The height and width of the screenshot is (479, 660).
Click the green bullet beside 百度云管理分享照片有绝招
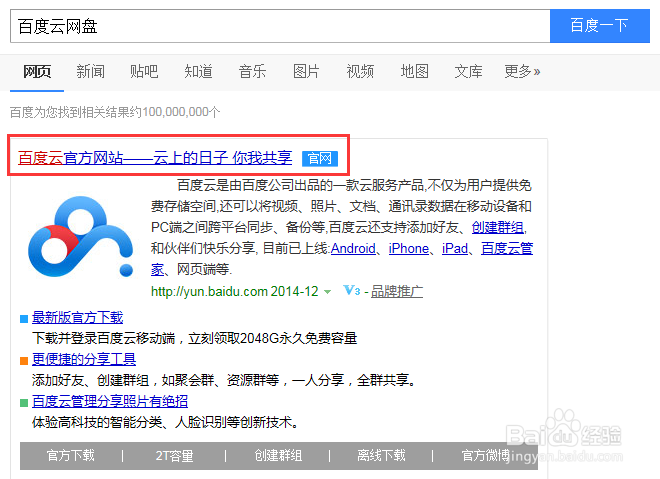click(24, 403)
